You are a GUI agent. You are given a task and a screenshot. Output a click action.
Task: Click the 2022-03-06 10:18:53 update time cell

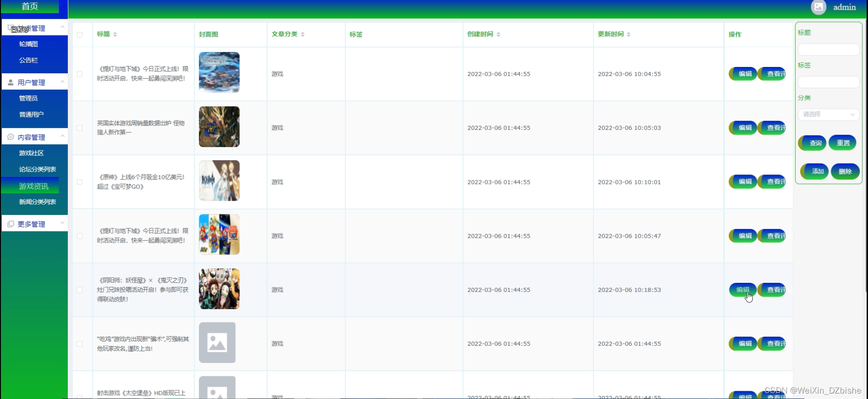pyautogui.click(x=629, y=290)
